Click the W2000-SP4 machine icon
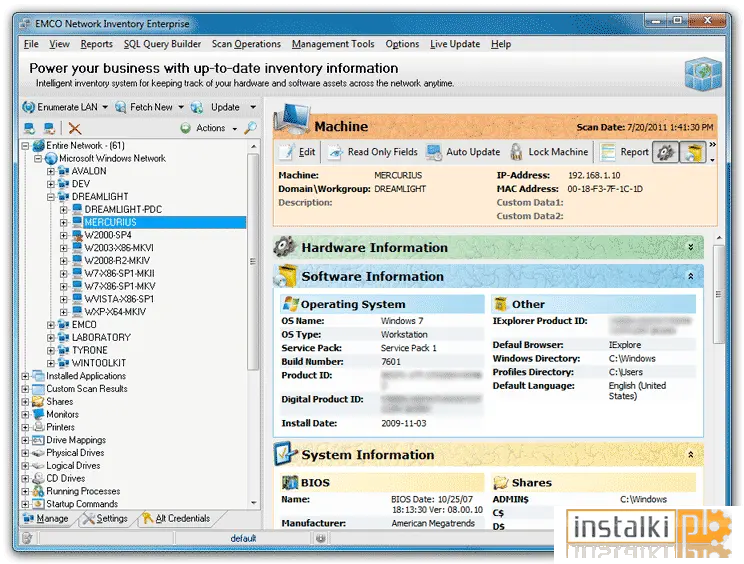The image size is (744, 564). point(77,235)
